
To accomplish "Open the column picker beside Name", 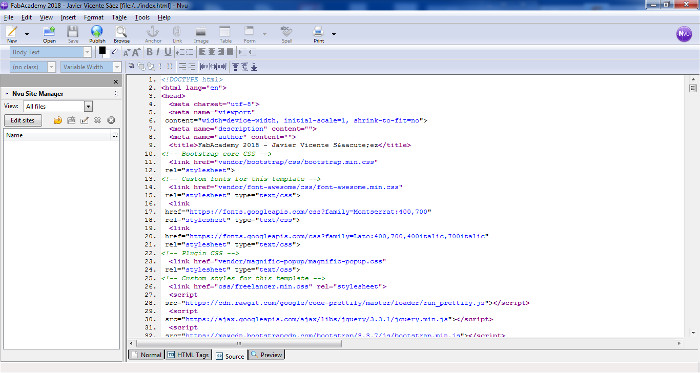I will 115,135.
